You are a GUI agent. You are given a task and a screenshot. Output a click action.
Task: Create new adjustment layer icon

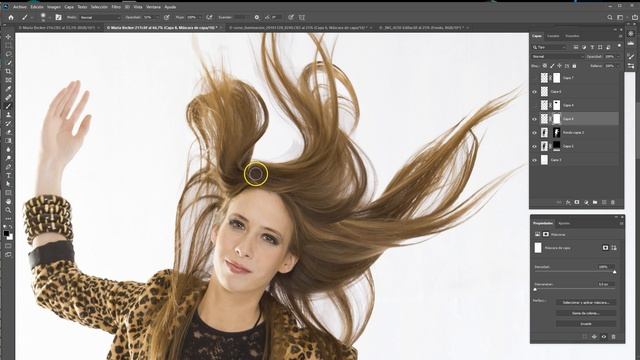point(586,202)
